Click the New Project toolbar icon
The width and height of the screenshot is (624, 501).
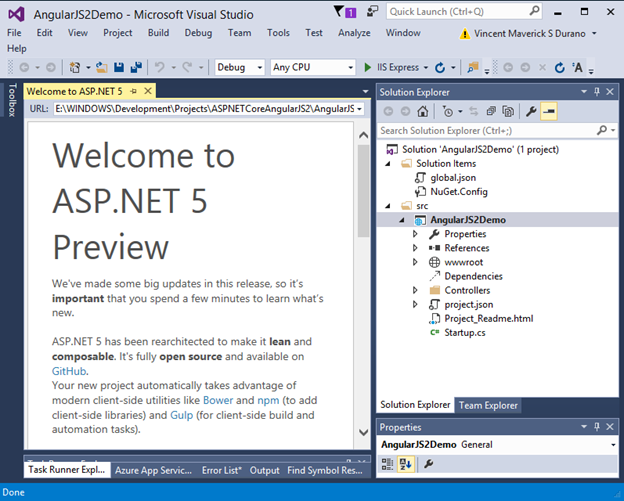(x=75, y=68)
